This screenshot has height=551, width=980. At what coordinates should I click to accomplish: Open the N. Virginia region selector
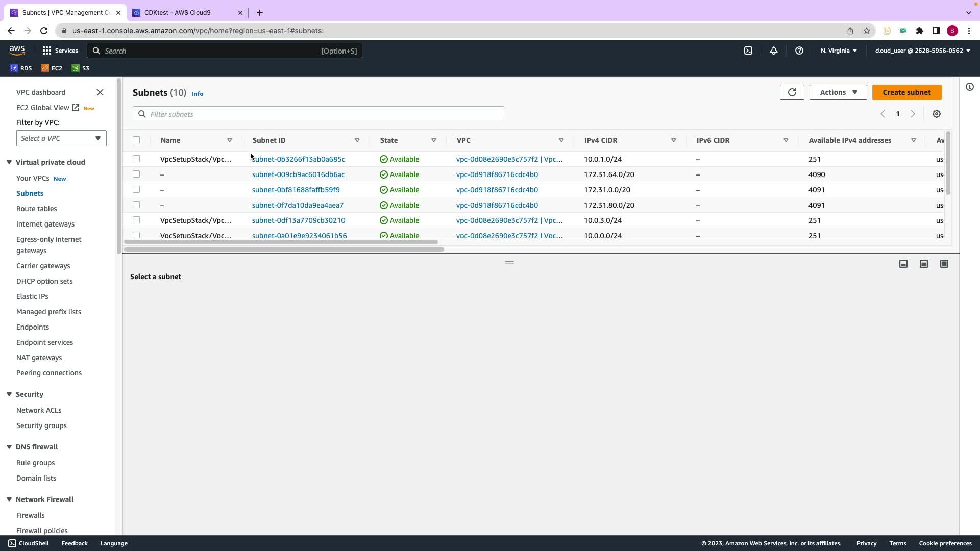click(838, 51)
